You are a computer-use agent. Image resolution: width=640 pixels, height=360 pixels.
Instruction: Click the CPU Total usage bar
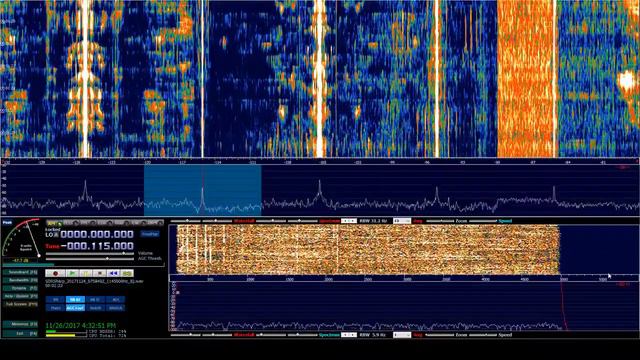[x=66, y=335]
